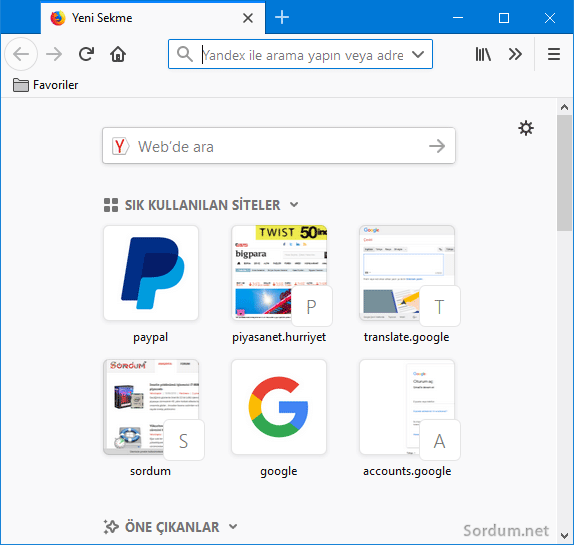Viewport: 574px width, 545px height.
Task: Click the vertical scrollbar thumb
Action: 564,173
